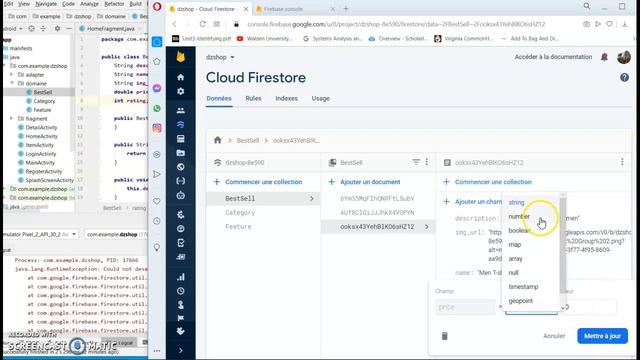Open the user account avatar

pyautogui.click(x=624, y=57)
